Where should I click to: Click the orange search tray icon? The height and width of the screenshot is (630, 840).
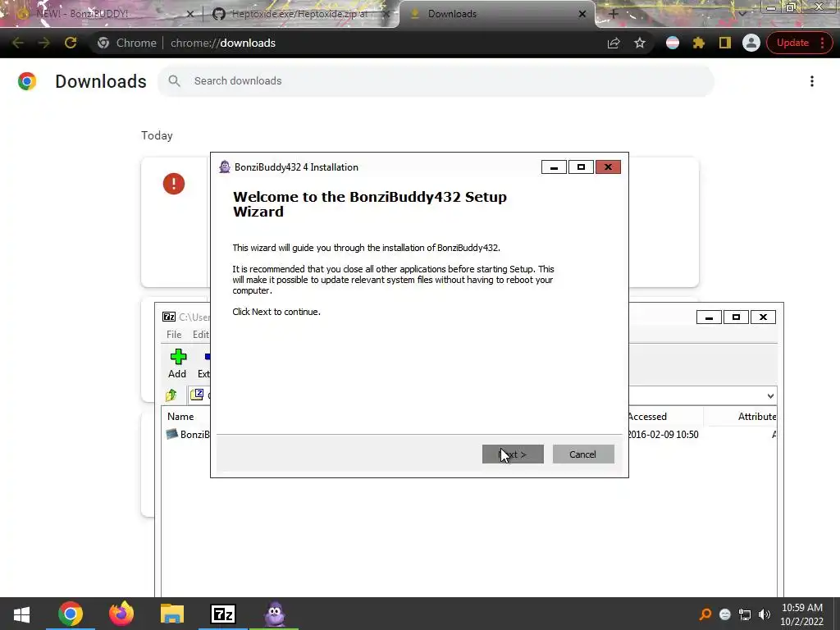tap(705, 614)
